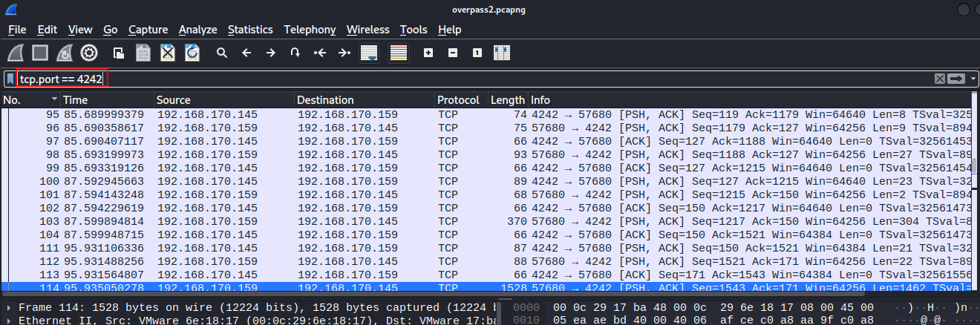Open the Capture menu
Viewport: 980px width, 325px height.
(148, 30)
